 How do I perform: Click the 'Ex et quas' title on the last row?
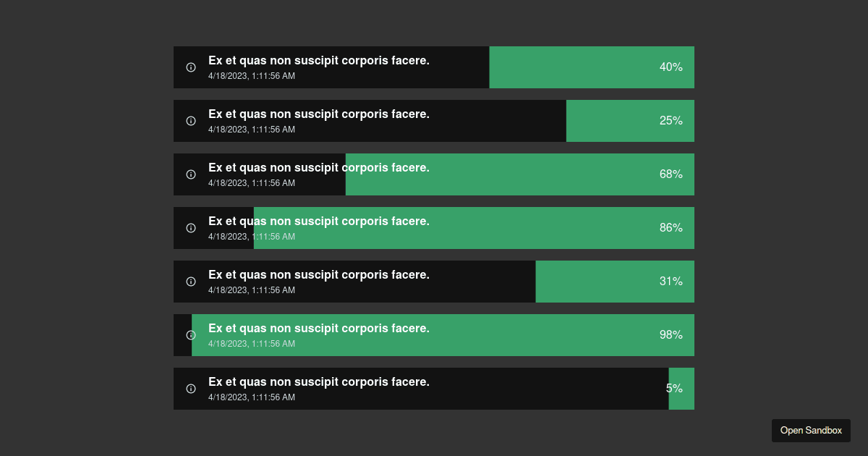coord(319,382)
